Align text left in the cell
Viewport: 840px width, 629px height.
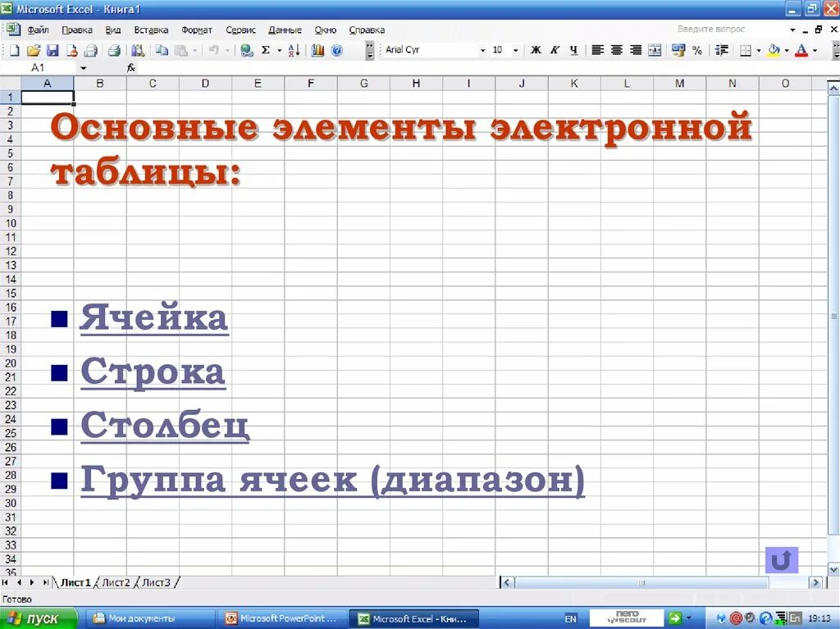pos(597,50)
